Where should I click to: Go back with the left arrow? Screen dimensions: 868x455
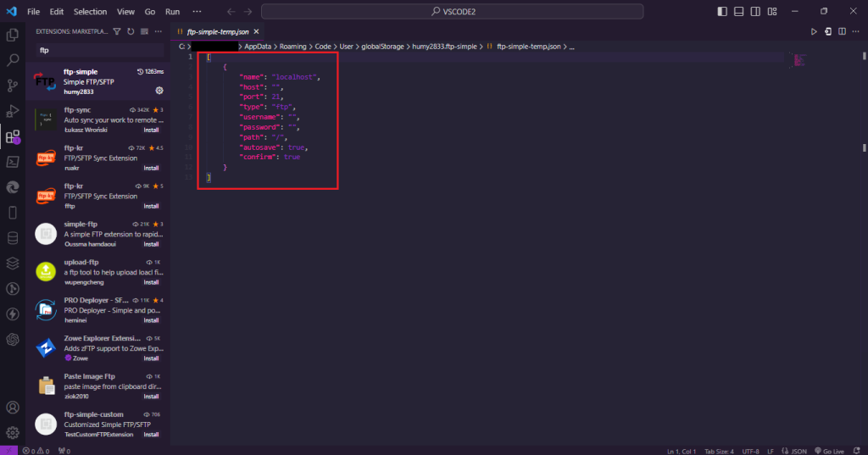coord(231,11)
